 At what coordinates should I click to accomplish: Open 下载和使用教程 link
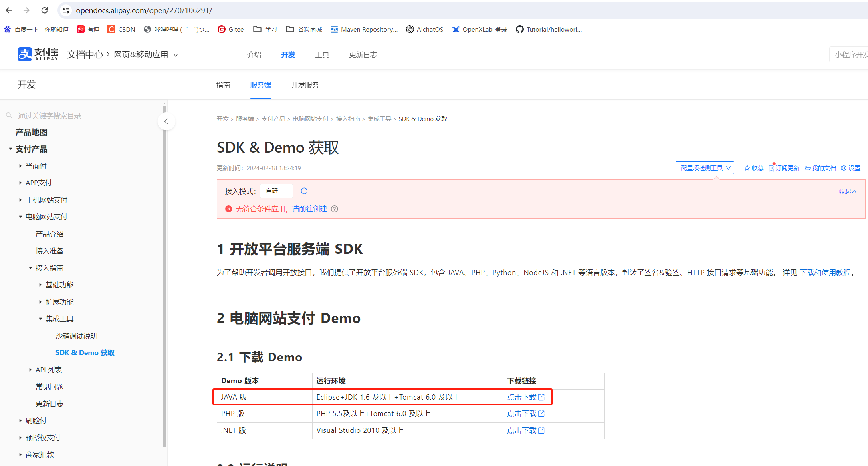[825, 273]
